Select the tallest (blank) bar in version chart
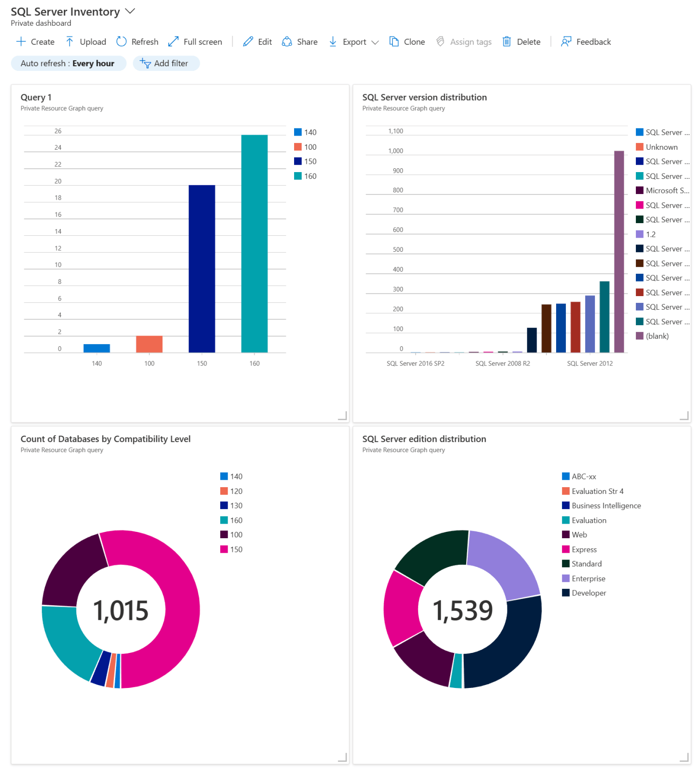 point(619,251)
